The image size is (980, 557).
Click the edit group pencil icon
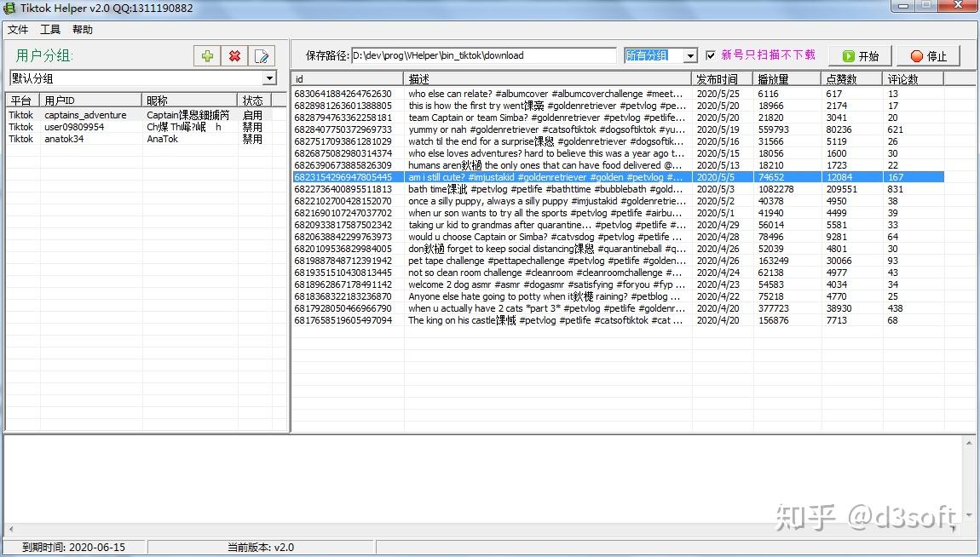262,55
